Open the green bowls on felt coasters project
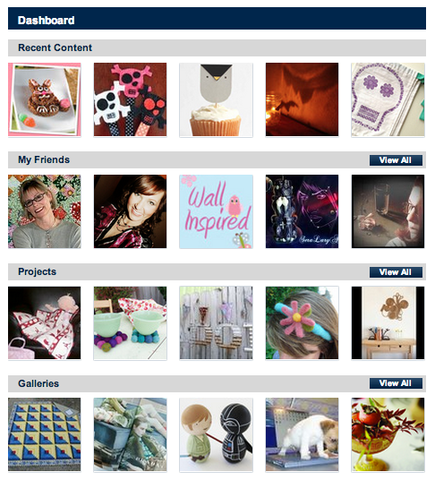This screenshot has width=435, height=481. pos(130,323)
